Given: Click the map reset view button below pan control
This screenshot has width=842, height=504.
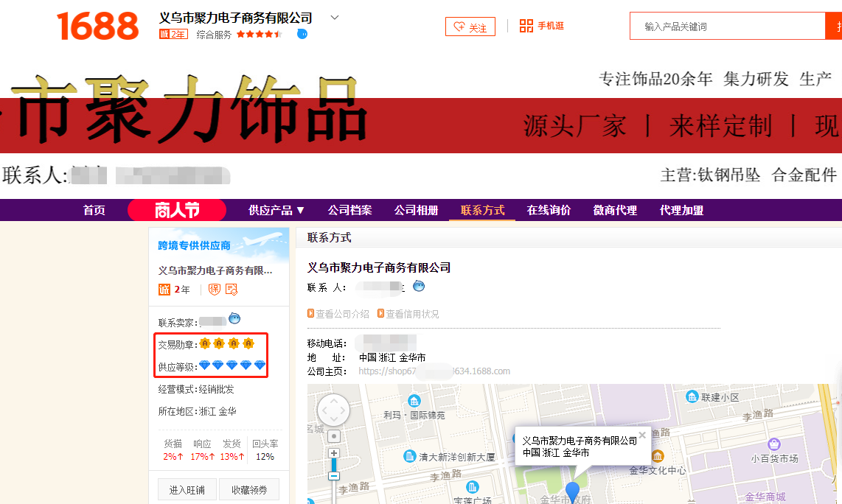Looking at the screenshot, I should 334,436.
